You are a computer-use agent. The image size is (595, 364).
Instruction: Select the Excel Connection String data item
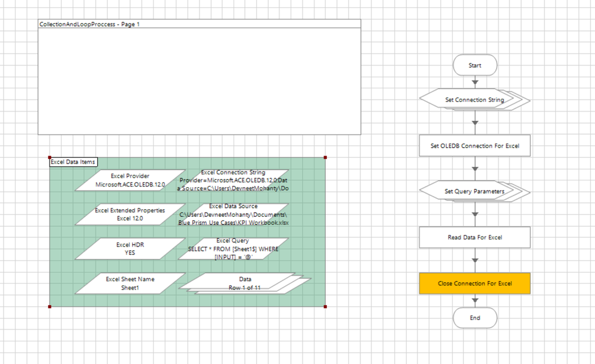(x=233, y=180)
